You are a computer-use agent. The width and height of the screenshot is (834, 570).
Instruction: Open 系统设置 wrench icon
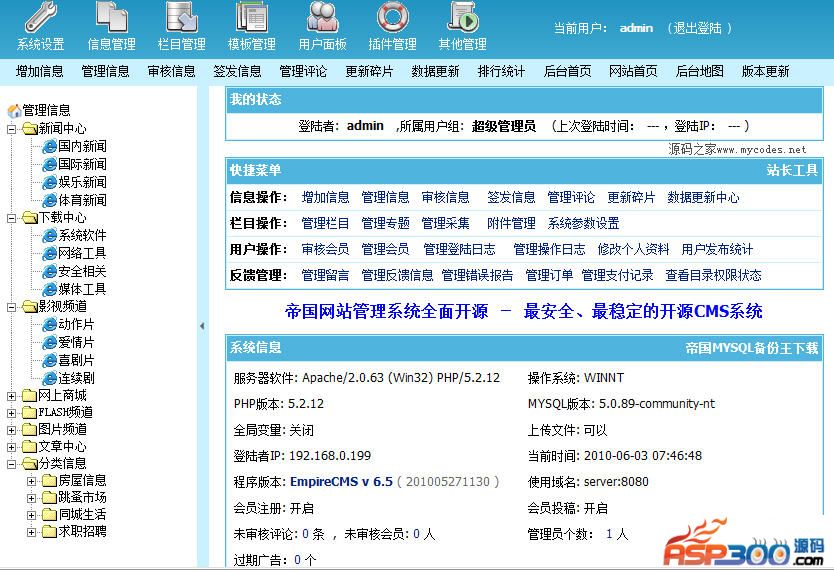click(x=40, y=18)
